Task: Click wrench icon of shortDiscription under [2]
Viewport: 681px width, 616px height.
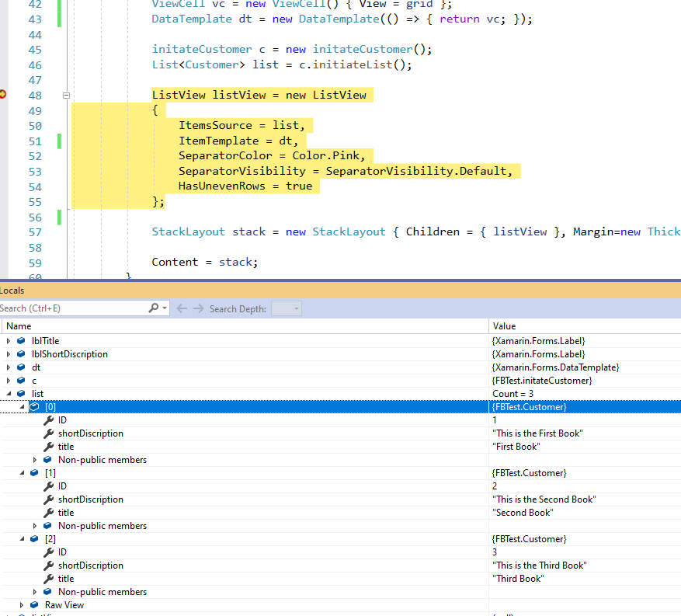Action: [48, 566]
